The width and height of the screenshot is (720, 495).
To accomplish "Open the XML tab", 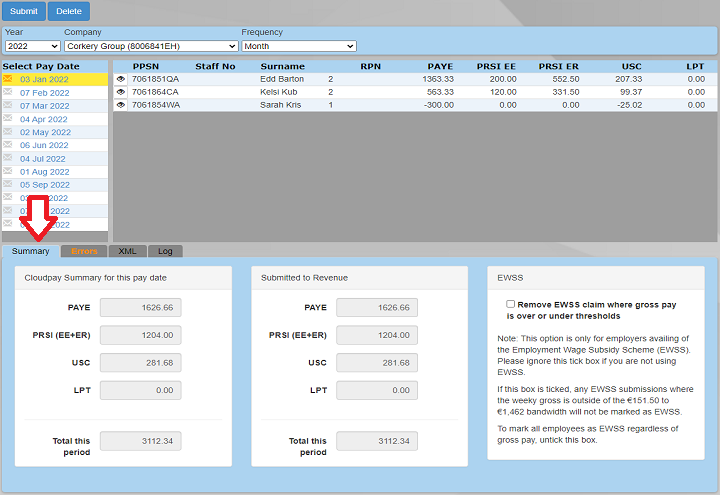I will 127,251.
